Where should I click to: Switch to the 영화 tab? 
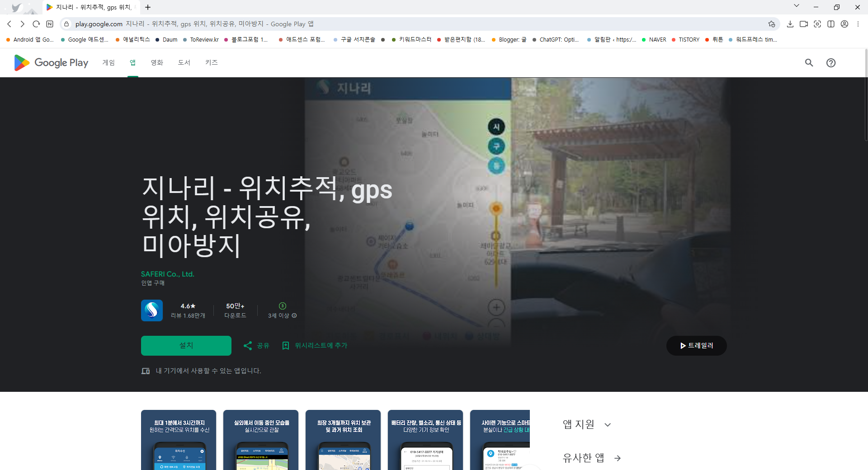point(157,63)
